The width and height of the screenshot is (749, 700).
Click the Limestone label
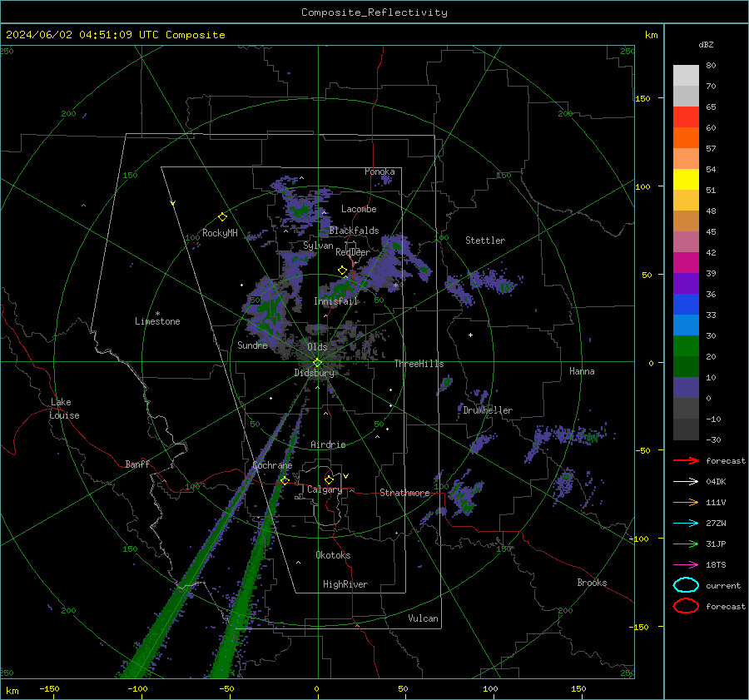[x=157, y=321]
